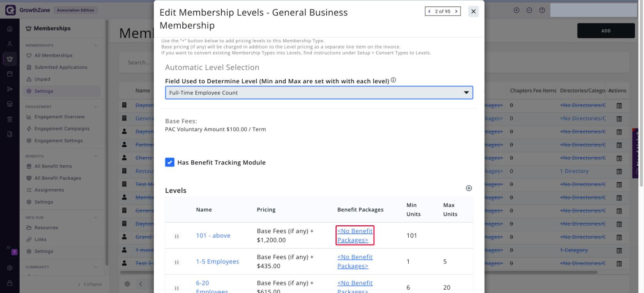This screenshot has height=293, width=644.
Task: Click No Benefit Packages for 101 - above
Action: pos(355,236)
